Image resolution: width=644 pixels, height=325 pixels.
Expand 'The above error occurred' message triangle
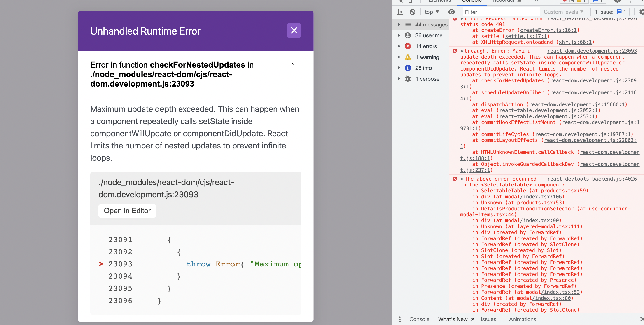tap(462, 179)
